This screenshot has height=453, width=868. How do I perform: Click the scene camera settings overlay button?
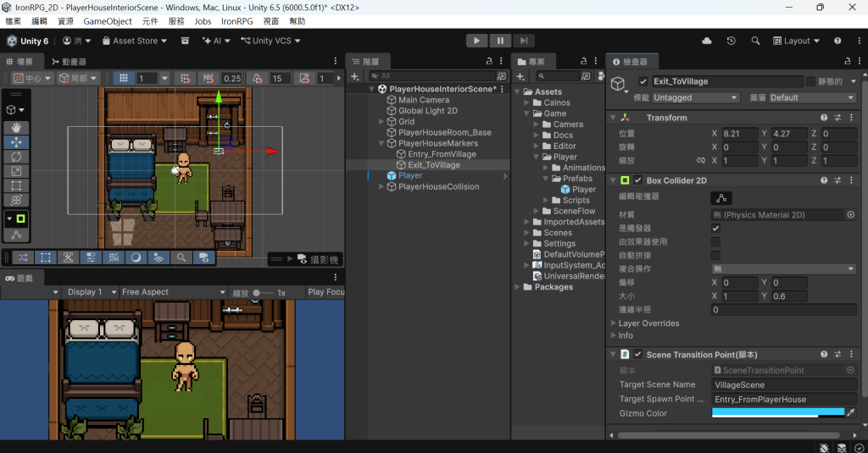(x=203, y=257)
